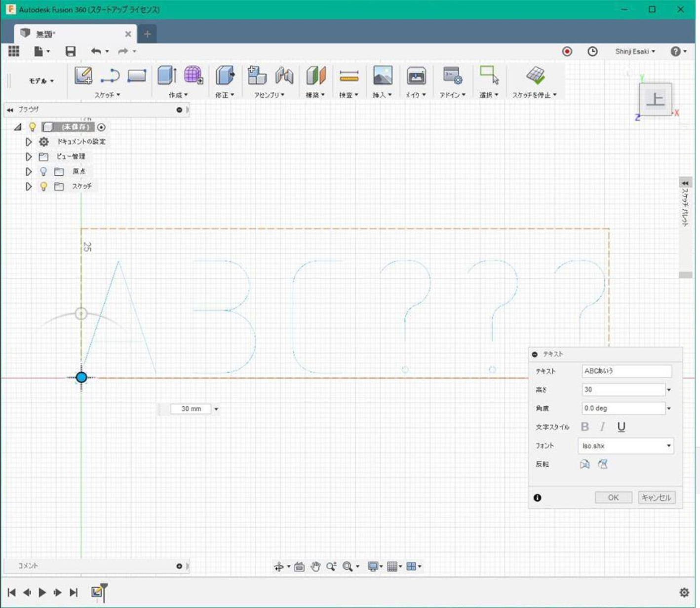Select the Orbit navigation icon

pyautogui.click(x=279, y=567)
